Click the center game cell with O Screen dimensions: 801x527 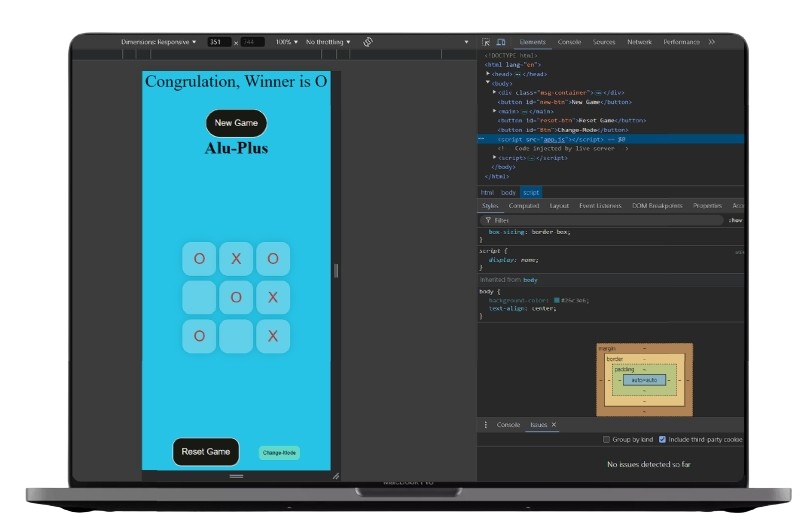coord(236,297)
